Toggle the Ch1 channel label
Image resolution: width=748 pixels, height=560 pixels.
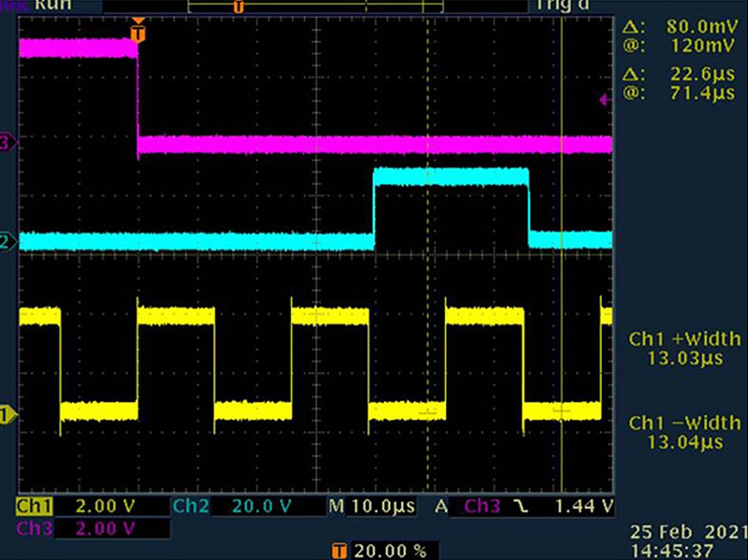(x=35, y=507)
